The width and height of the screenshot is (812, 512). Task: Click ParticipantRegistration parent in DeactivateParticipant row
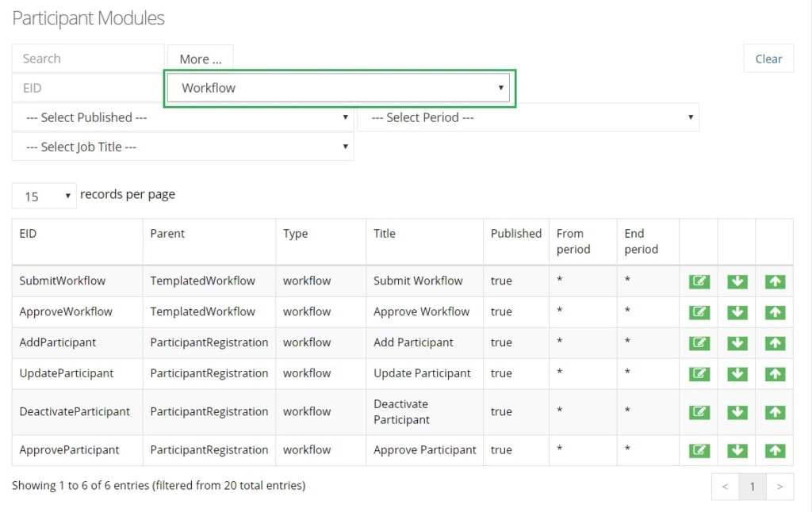click(209, 411)
